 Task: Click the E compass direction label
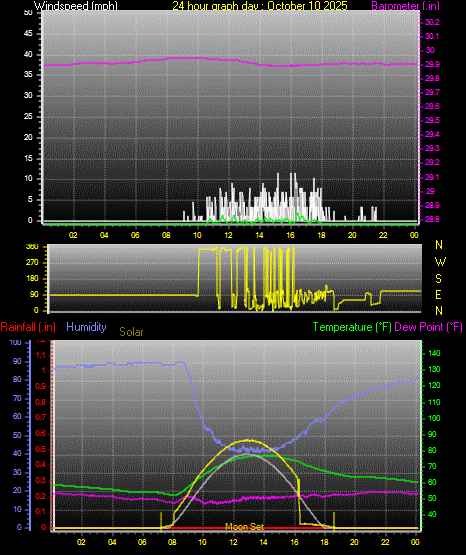point(438,294)
